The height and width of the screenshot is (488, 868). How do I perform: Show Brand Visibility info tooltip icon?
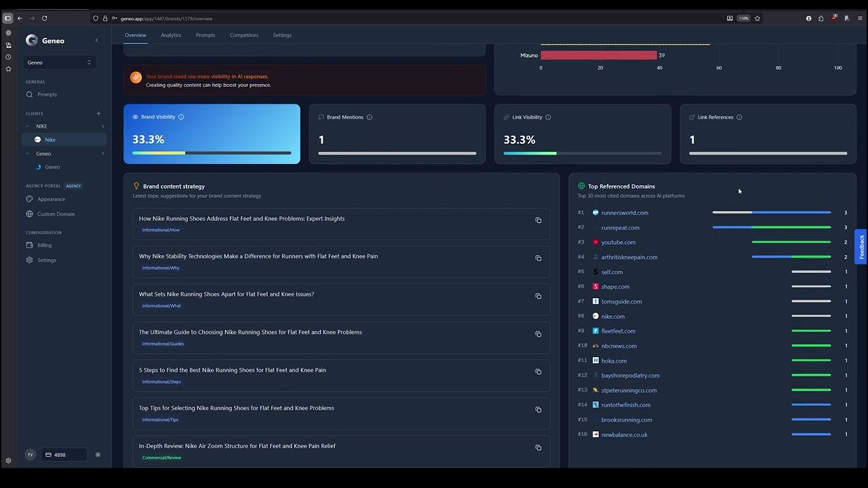click(x=181, y=117)
